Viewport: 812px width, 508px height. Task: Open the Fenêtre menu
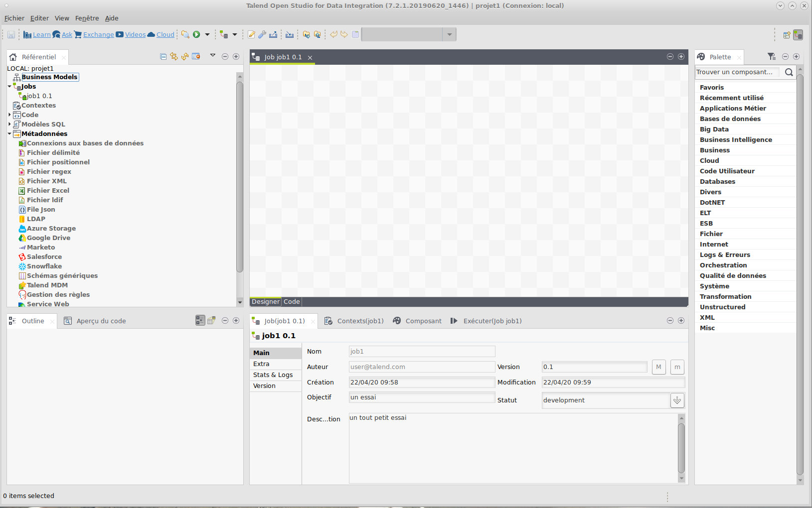[87, 18]
